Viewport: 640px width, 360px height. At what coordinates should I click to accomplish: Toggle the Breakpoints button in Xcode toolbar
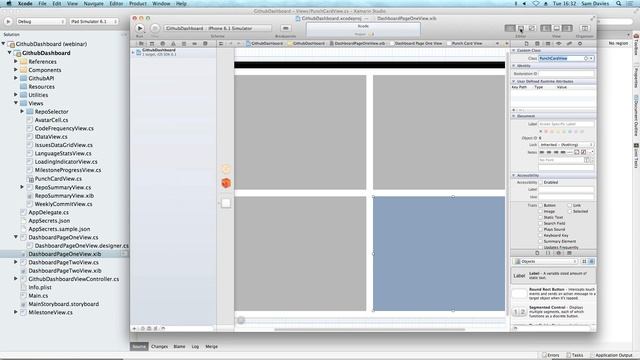tap(285, 28)
